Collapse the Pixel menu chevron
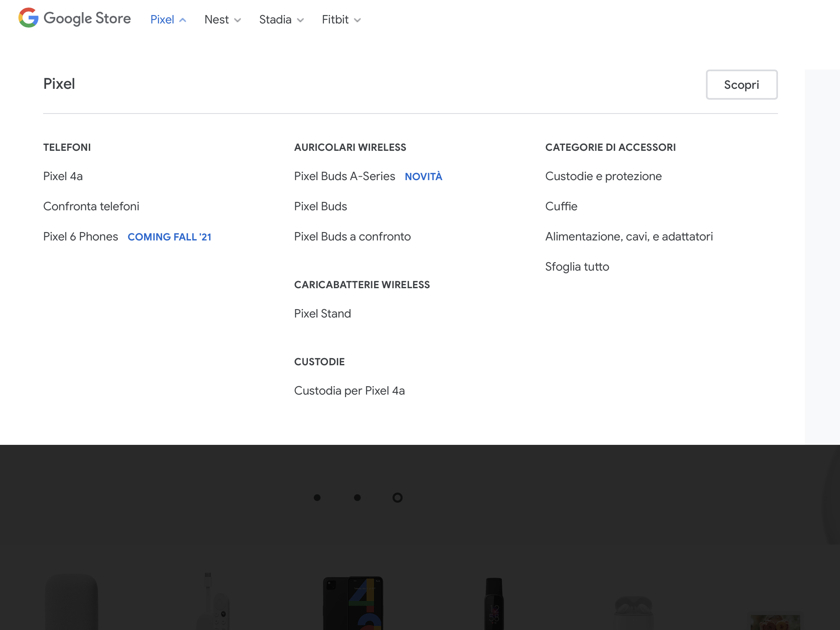This screenshot has height=630, width=840. (183, 20)
